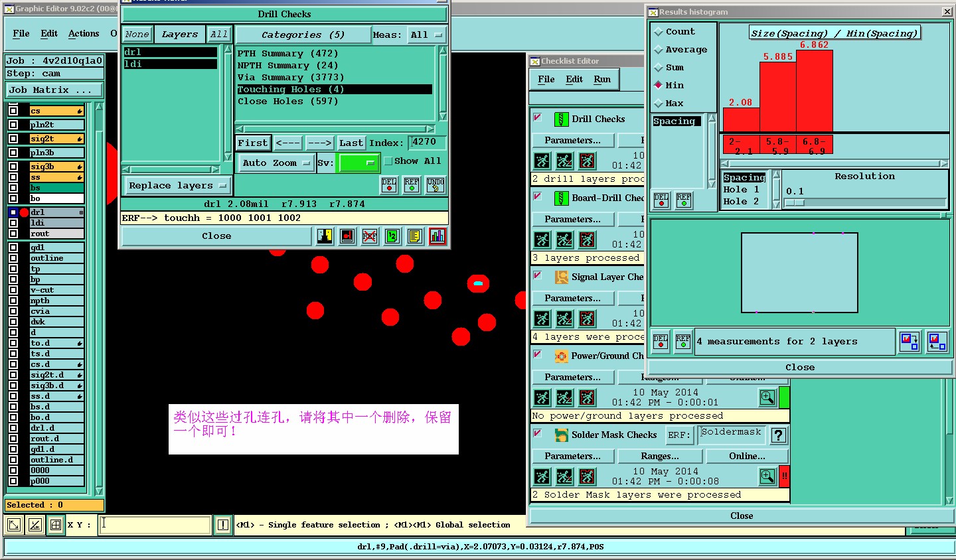The image size is (956, 560).
Task: Open the histogram chart icon in results viewer
Action: (x=438, y=236)
